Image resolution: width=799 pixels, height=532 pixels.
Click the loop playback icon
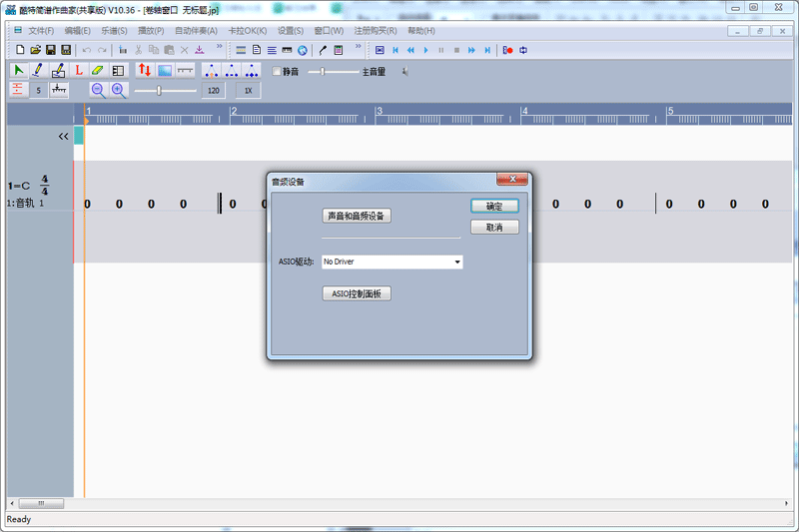[x=523, y=50]
